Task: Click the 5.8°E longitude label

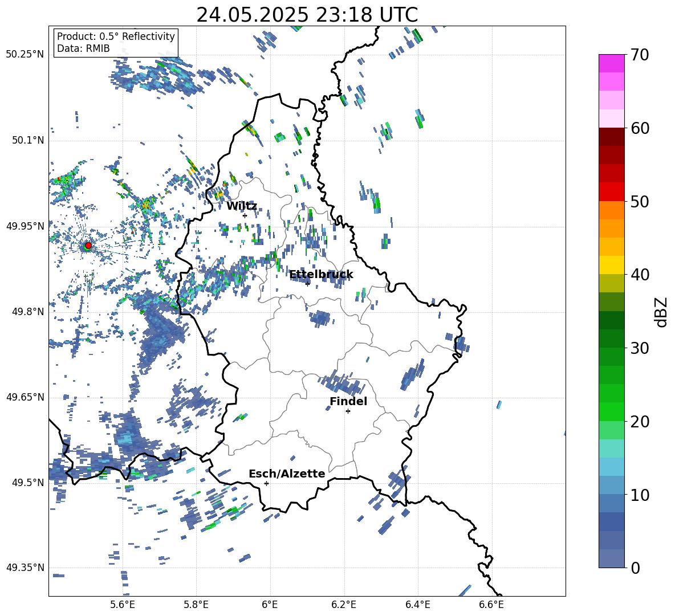Action: [x=196, y=605]
